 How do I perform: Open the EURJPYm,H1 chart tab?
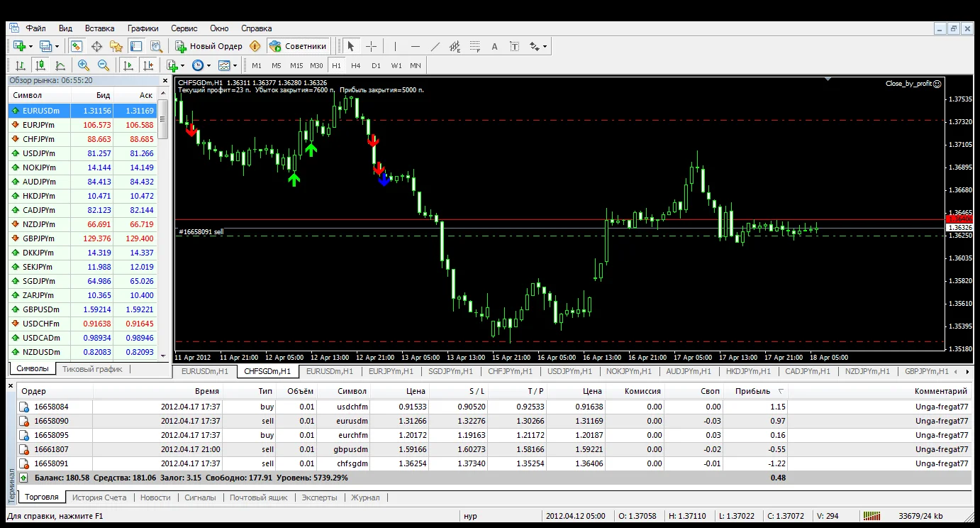(x=391, y=371)
